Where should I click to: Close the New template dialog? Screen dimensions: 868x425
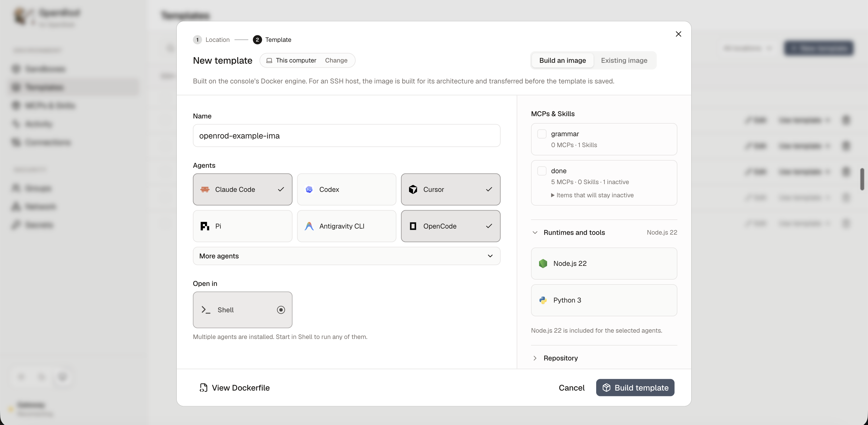[x=678, y=34]
